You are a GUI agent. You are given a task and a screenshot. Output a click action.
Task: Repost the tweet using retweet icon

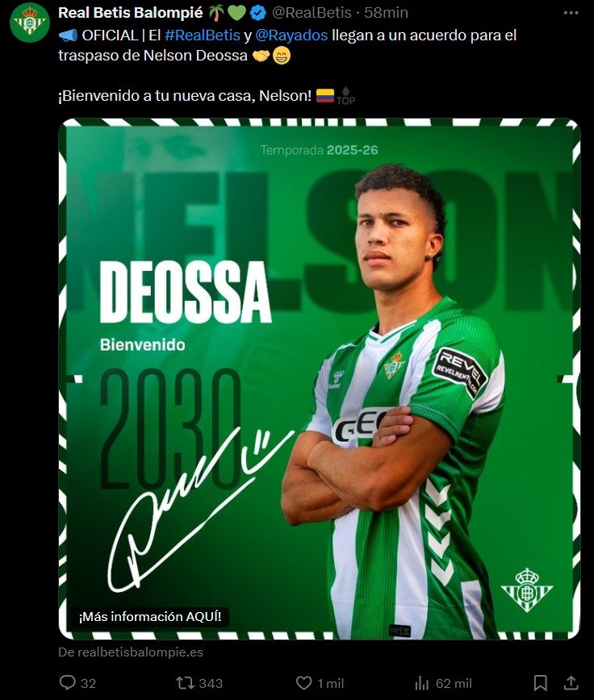pyautogui.click(x=185, y=682)
